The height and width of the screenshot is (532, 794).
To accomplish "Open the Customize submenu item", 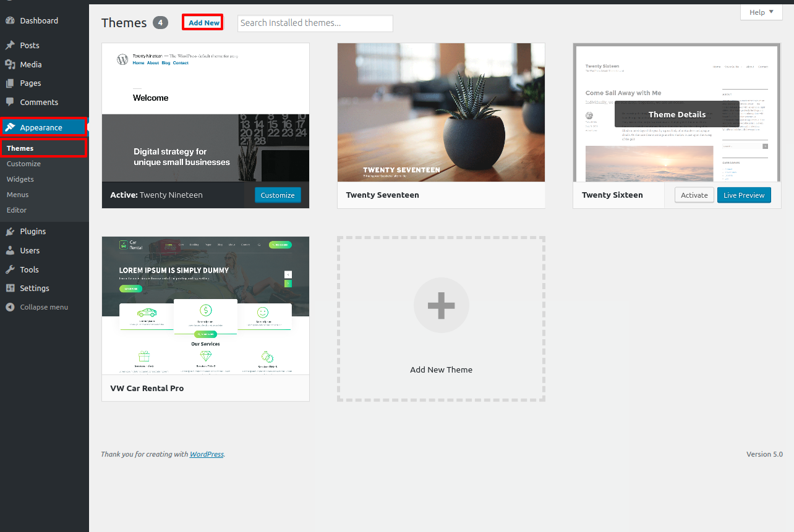I will coord(23,164).
